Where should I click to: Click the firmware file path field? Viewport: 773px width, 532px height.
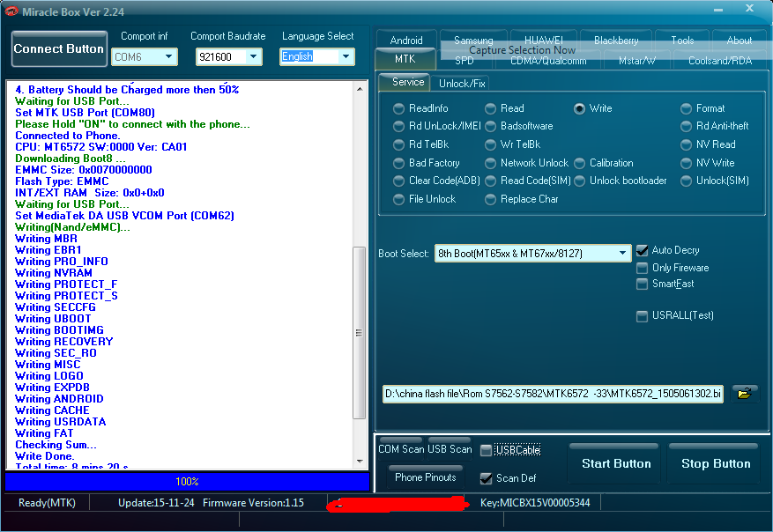point(553,394)
